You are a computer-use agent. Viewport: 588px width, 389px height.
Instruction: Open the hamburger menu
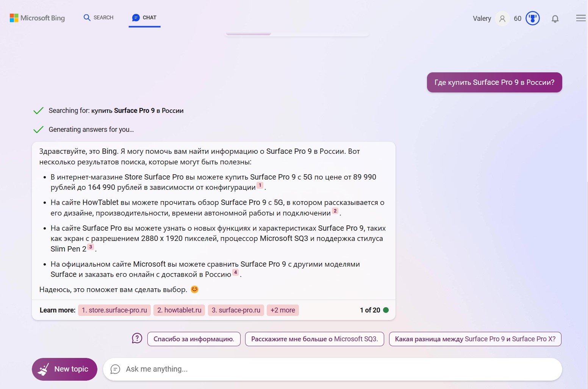click(x=581, y=18)
